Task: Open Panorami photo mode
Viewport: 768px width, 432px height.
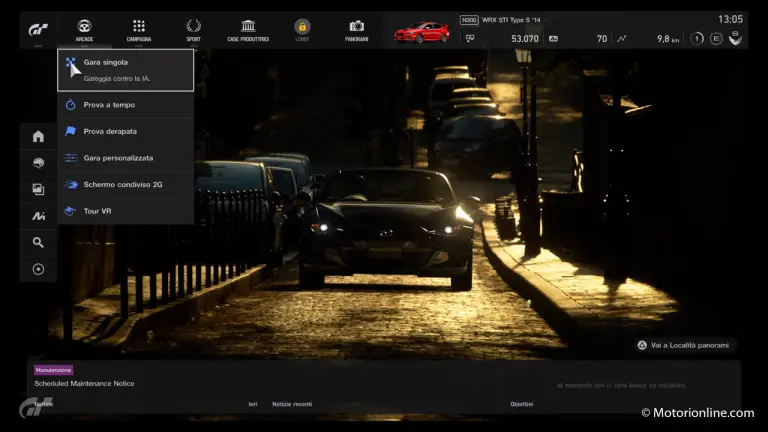Action: pos(356,29)
